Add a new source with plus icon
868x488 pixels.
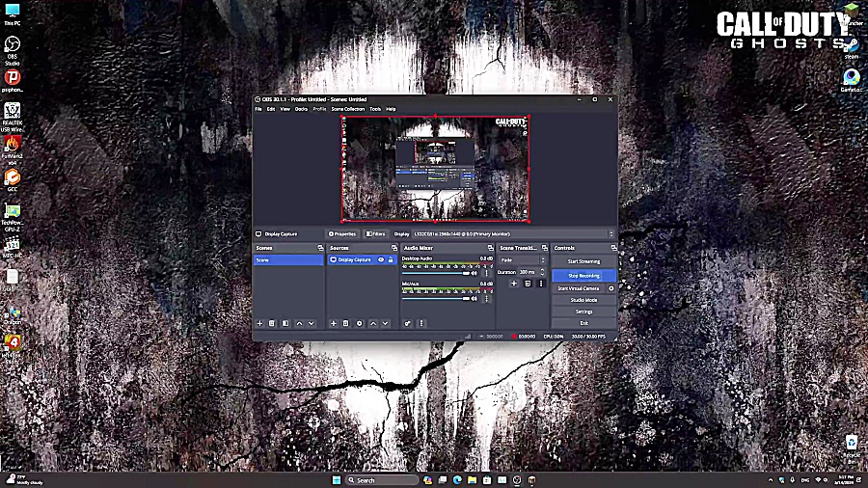point(334,323)
